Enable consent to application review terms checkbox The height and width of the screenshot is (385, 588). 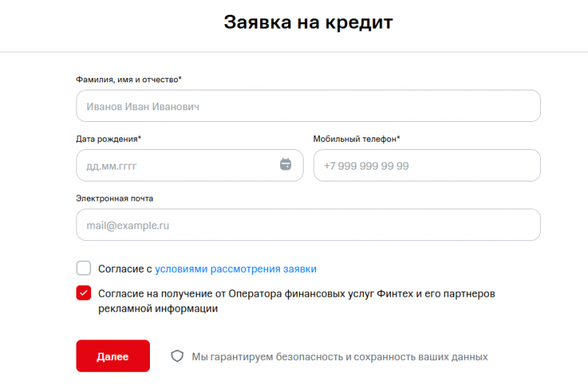[x=84, y=268]
